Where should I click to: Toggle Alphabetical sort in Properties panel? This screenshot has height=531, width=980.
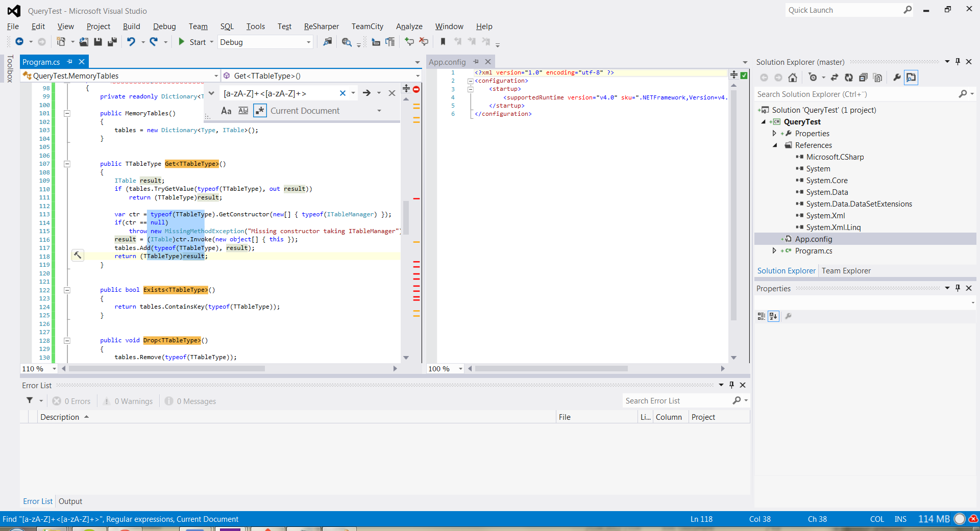pyautogui.click(x=774, y=316)
